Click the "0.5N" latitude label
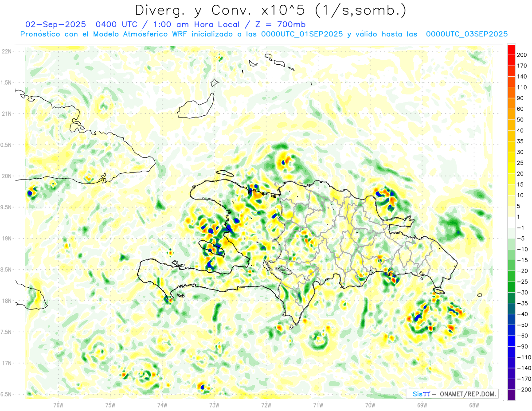 (x=7, y=145)
